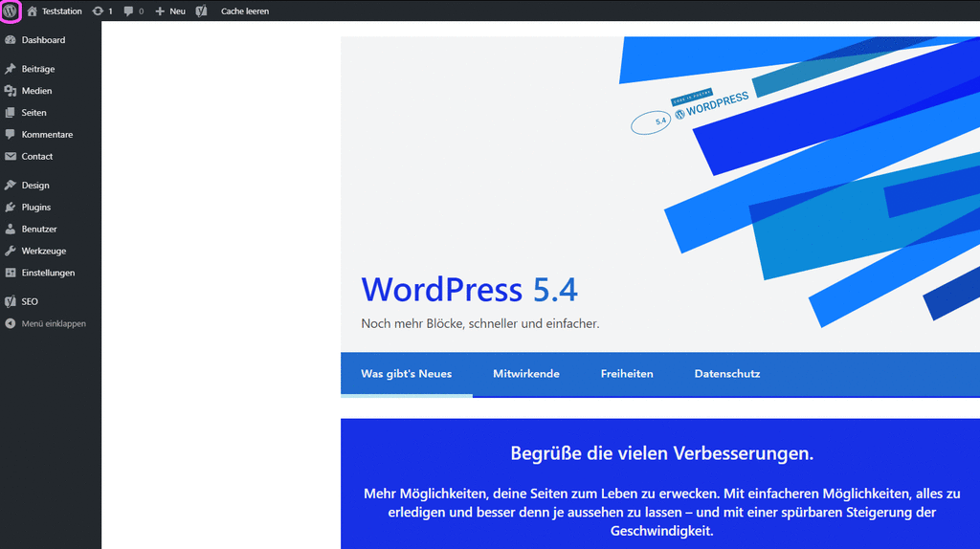
Task: Click the Design brush icon
Action: tap(10, 185)
